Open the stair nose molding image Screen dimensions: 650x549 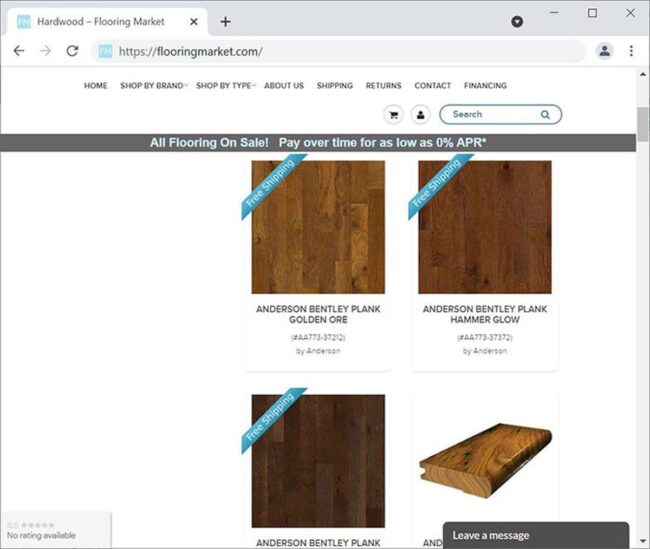[x=485, y=460]
